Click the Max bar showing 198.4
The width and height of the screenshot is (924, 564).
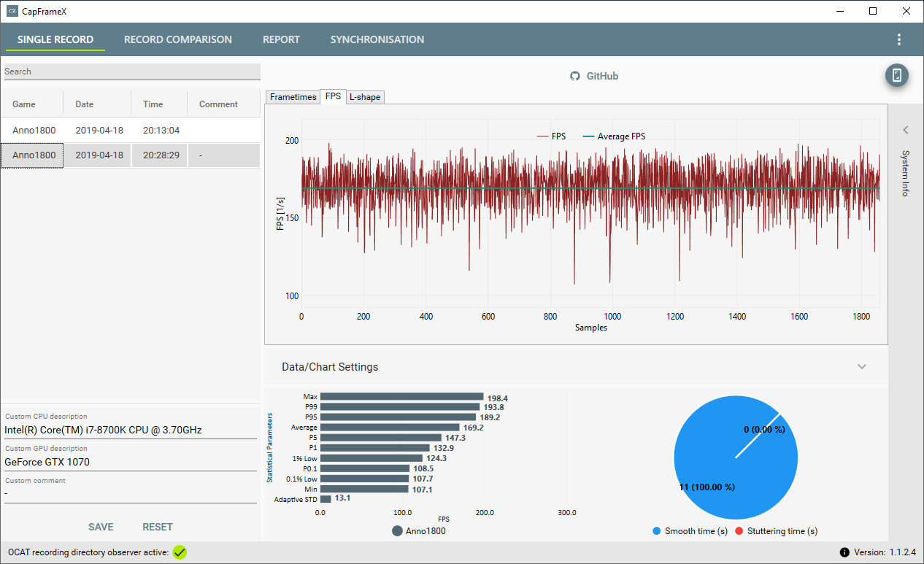point(402,397)
